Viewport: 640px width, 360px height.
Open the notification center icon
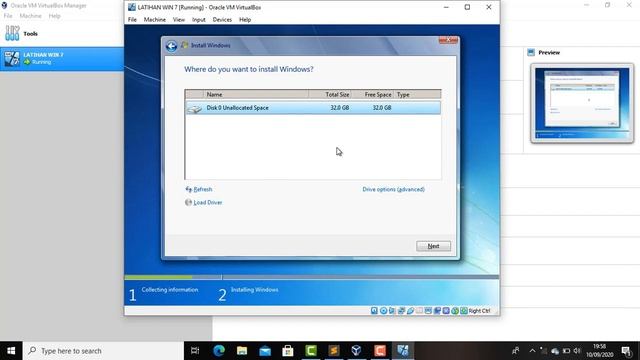(627, 351)
